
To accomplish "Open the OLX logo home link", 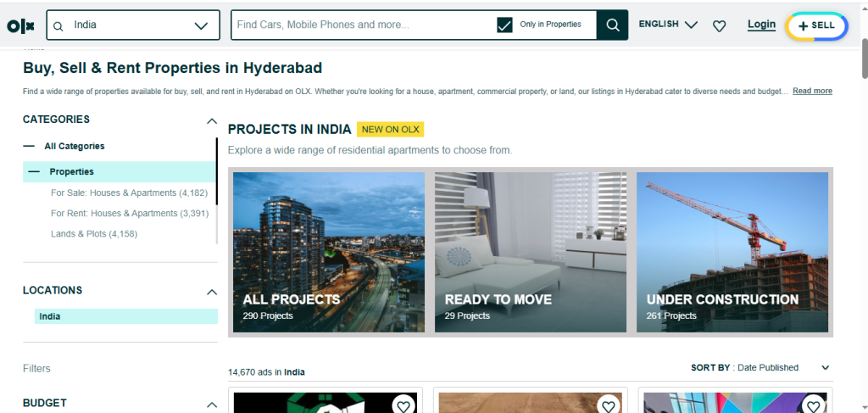I will 20,25.
